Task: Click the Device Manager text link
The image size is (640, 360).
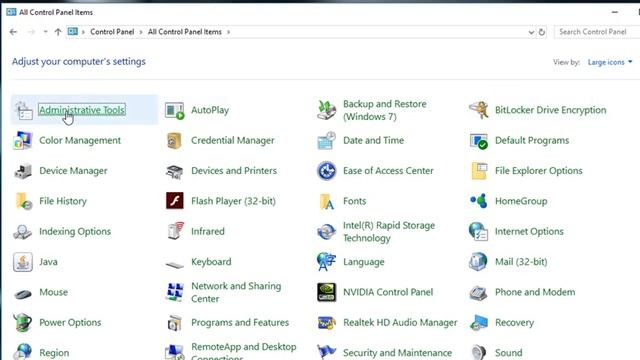Action: pyautogui.click(x=73, y=171)
